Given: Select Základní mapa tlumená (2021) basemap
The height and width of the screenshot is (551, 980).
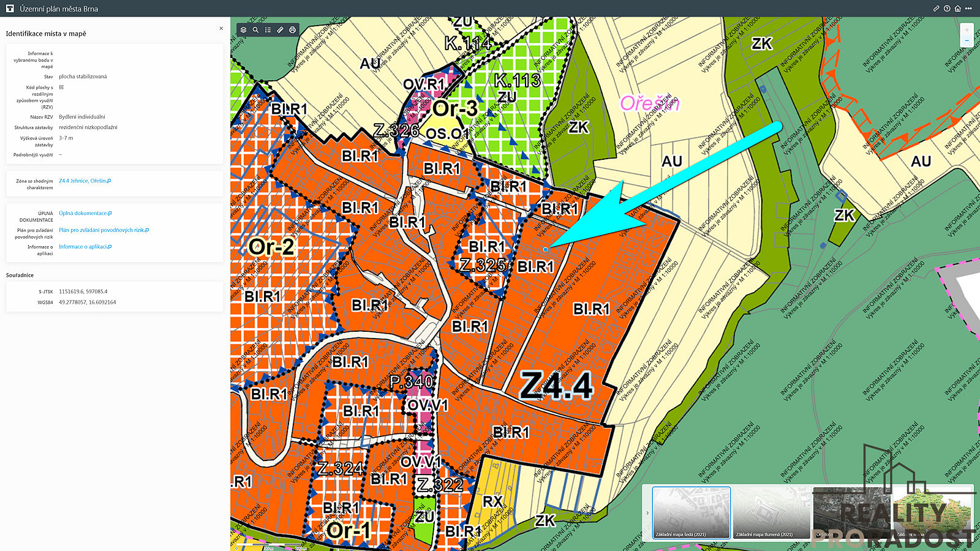Looking at the screenshot, I should [x=772, y=513].
